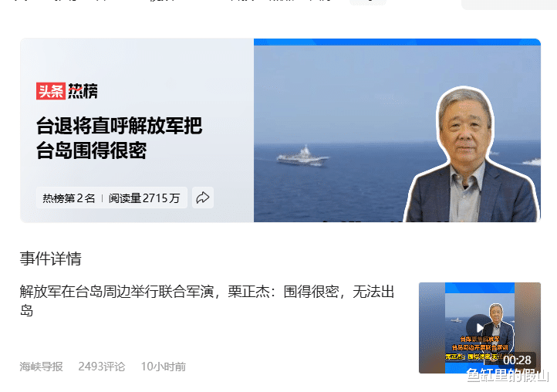Click the aircraft carrier in banner image
The width and height of the screenshot is (557, 392).
[302, 157]
